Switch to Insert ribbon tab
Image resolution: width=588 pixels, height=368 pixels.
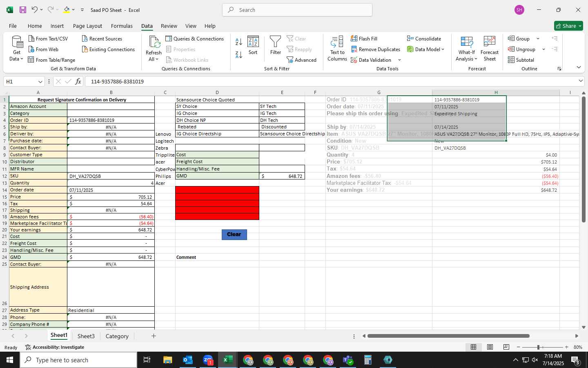57,26
